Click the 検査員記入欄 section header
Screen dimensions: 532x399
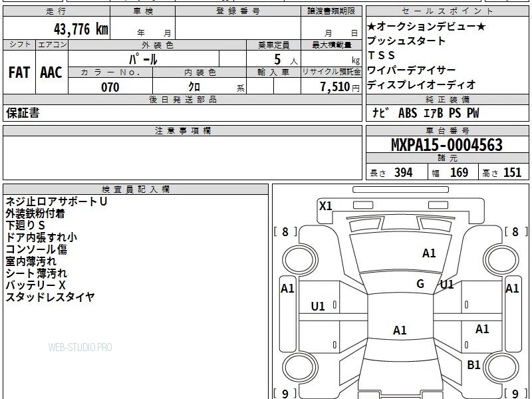tap(136, 190)
